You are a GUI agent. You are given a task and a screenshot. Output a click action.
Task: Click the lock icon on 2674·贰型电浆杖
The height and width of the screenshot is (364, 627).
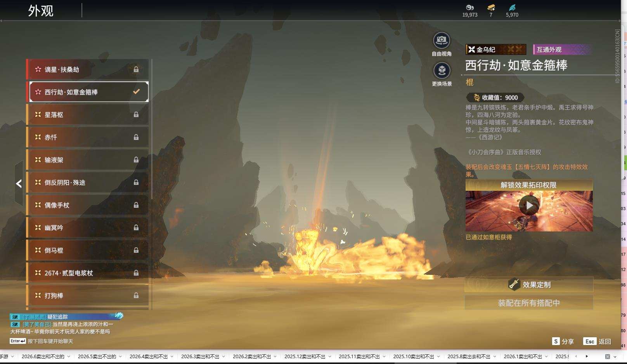[136, 273]
